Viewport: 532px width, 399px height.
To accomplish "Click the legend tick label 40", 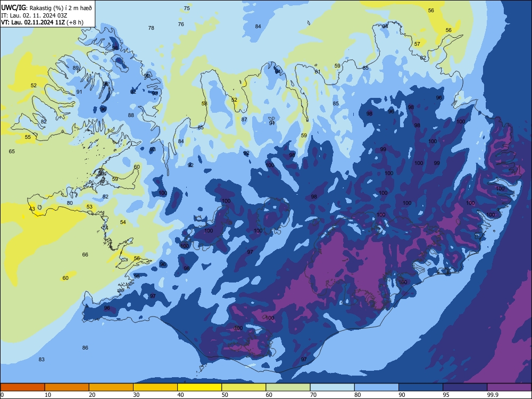I will 180,395.
